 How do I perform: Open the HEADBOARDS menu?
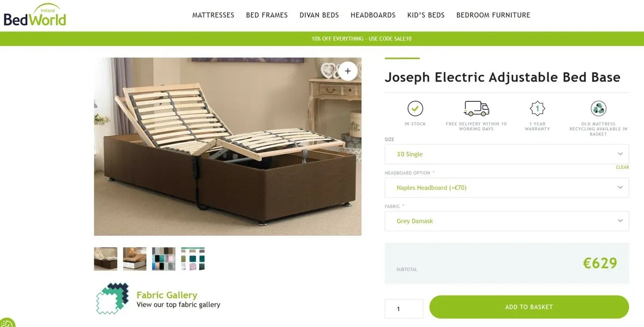373,15
